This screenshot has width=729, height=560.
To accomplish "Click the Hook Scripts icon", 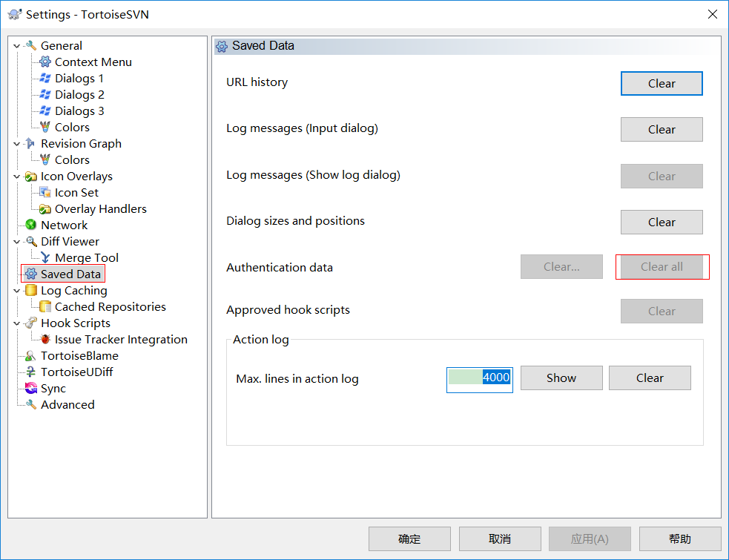I will pos(31,323).
